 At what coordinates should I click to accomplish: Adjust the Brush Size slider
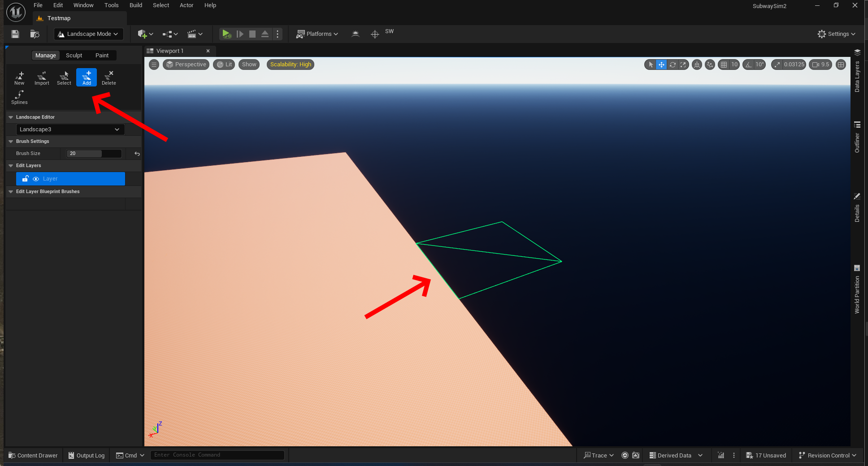[94, 154]
